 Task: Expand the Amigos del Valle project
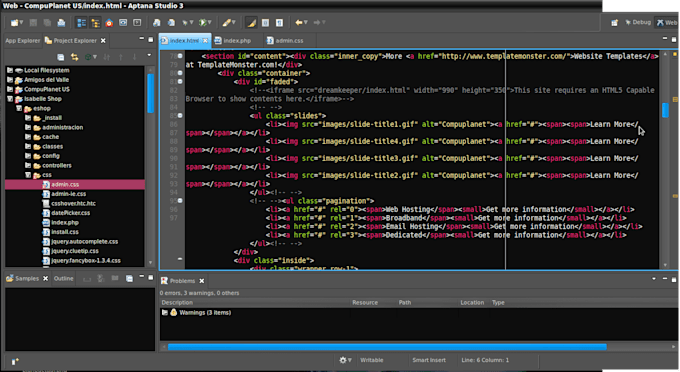[10, 79]
